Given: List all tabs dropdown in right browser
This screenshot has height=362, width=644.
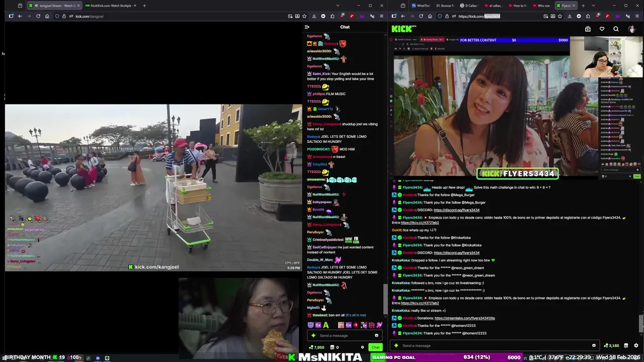Looking at the screenshot, I should (593, 6).
